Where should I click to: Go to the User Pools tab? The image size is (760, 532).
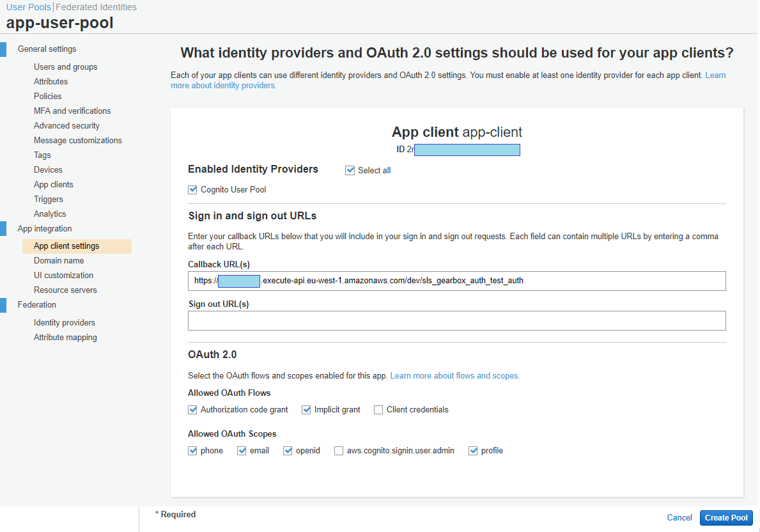click(x=28, y=7)
